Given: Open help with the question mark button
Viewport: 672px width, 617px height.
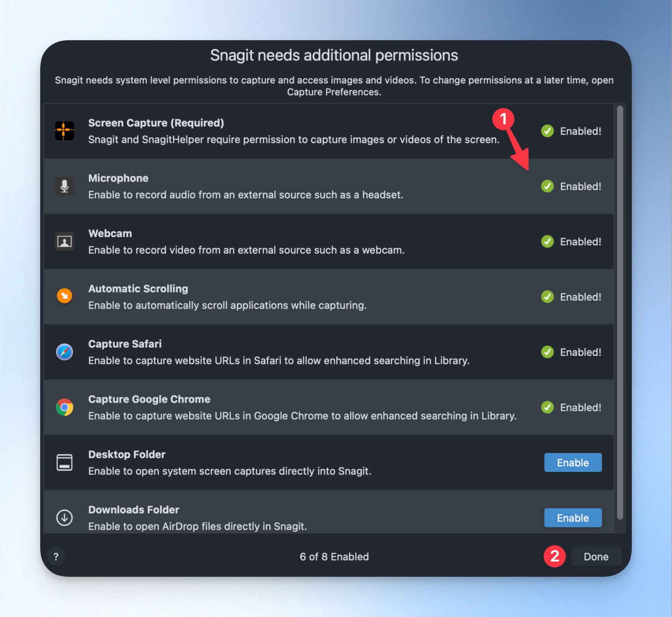Looking at the screenshot, I should click(x=56, y=557).
